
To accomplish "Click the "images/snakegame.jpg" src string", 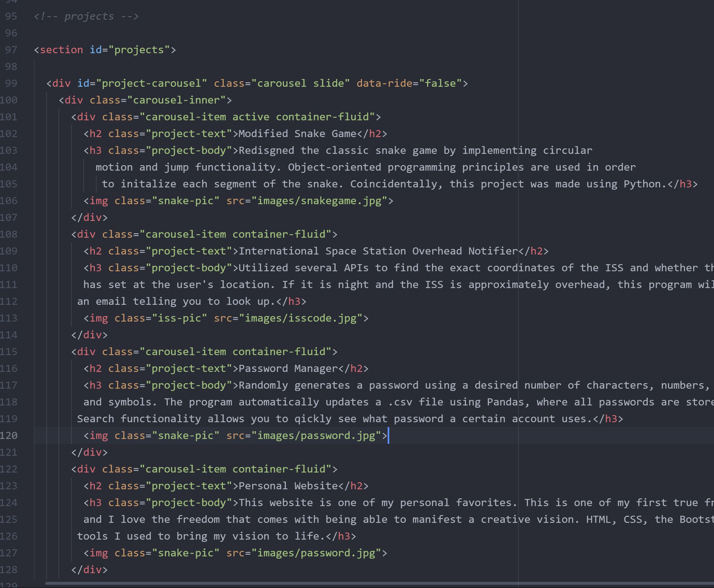I will coord(319,201).
